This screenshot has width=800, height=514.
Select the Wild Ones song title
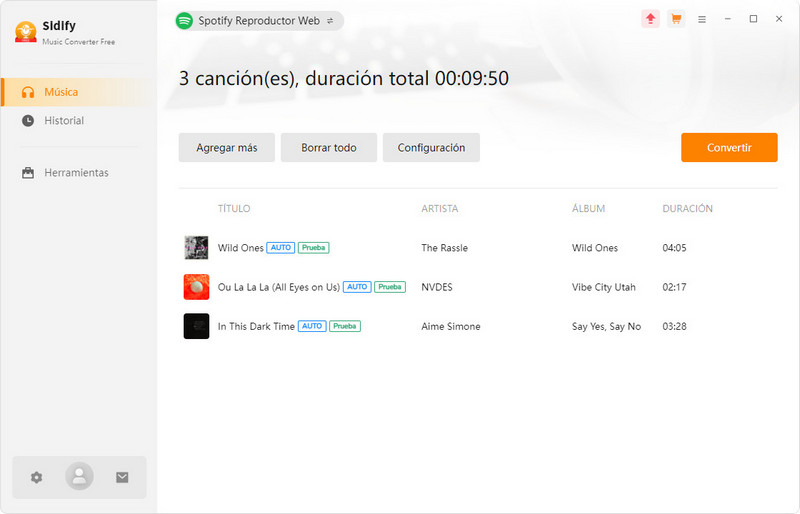240,248
